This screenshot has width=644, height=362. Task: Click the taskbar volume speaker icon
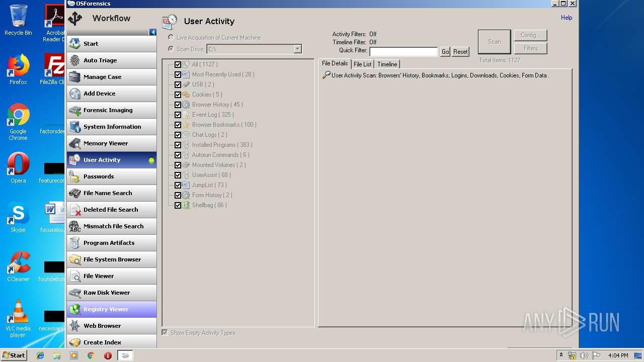click(x=584, y=355)
